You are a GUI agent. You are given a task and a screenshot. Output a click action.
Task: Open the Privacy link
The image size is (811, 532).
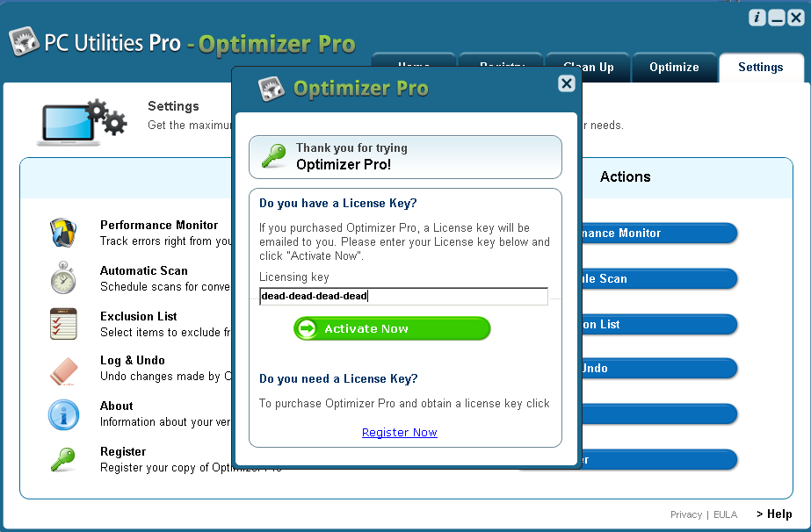click(686, 514)
